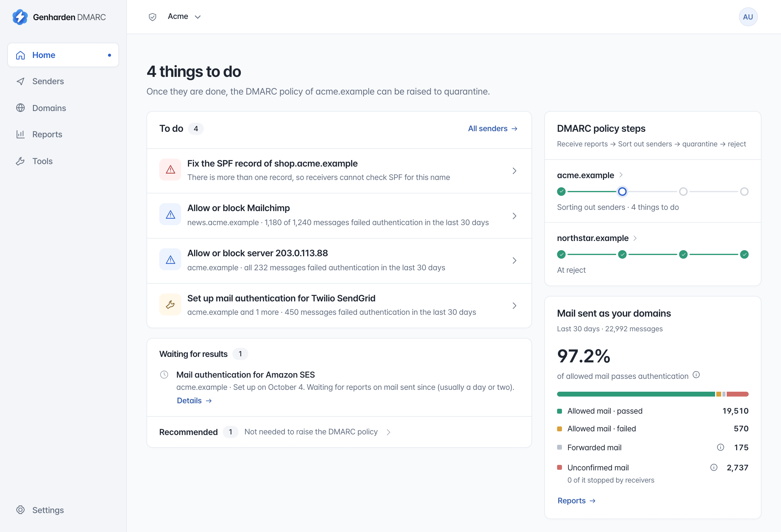This screenshot has width=781, height=532.
Task: Follow the Reports link in mail card
Action: point(576,500)
